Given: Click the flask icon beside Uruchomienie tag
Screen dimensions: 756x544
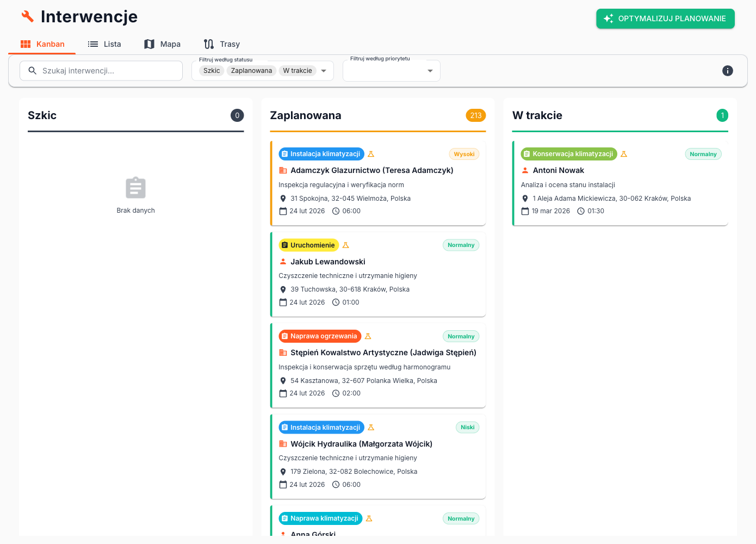Looking at the screenshot, I should (x=346, y=245).
